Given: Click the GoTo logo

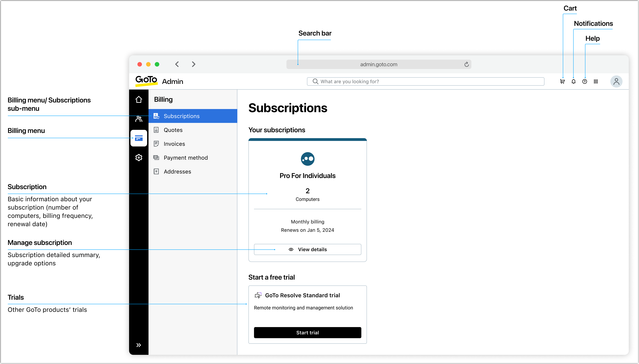Looking at the screenshot, I should (146, 81).
